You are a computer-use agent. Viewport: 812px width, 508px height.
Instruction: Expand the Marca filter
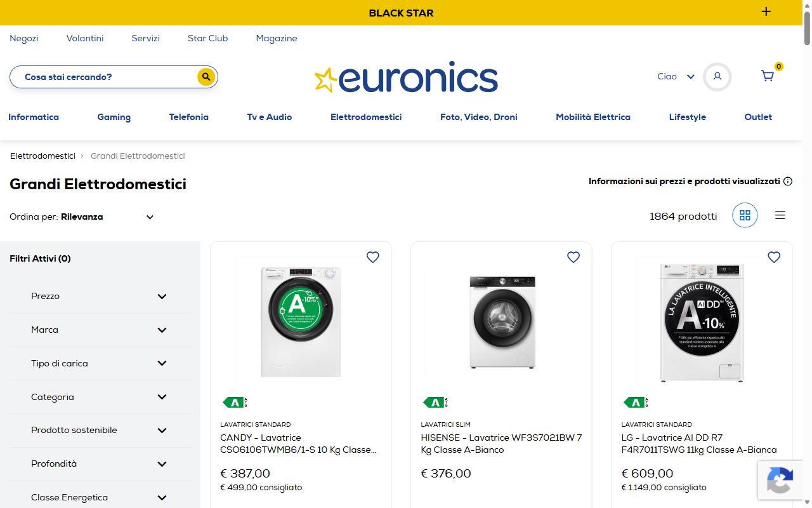[x=100, y=330]
